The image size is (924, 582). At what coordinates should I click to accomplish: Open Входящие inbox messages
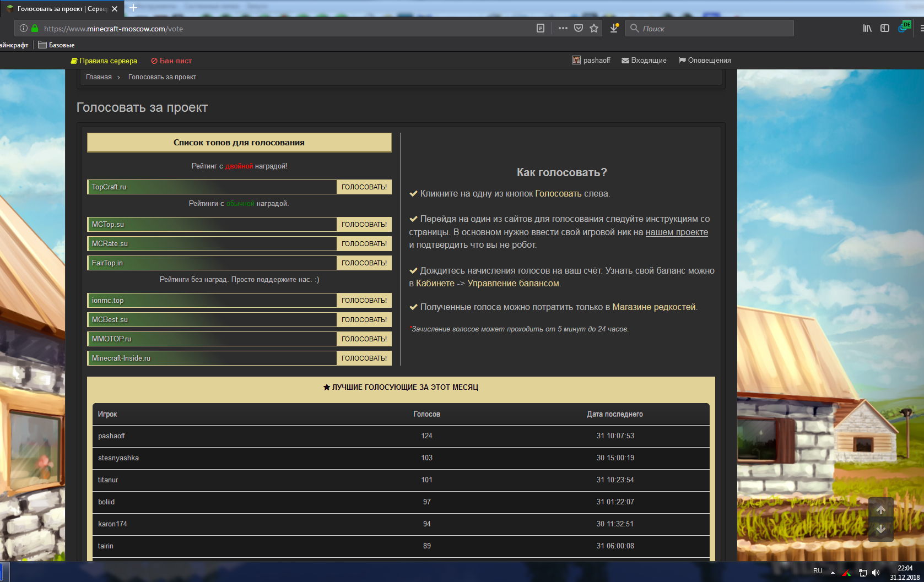pos(644,61)
